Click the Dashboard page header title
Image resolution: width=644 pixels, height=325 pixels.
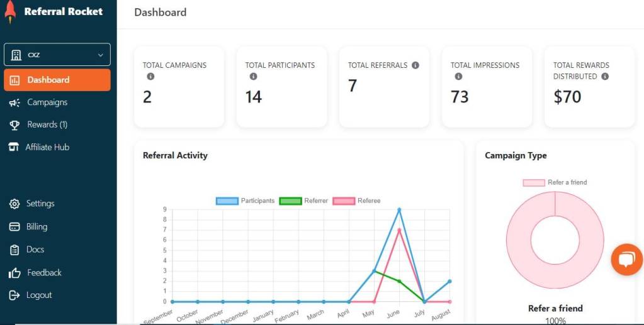(x=160, y=13)
